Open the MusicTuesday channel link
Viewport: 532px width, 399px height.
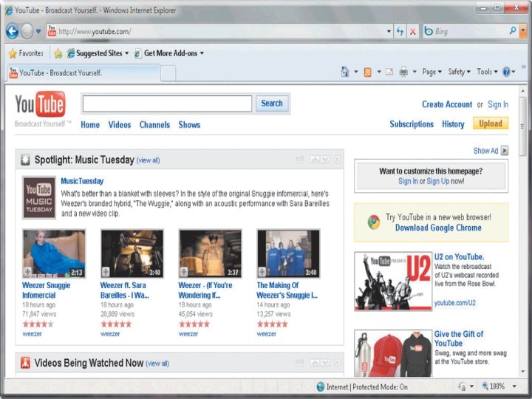82,181
